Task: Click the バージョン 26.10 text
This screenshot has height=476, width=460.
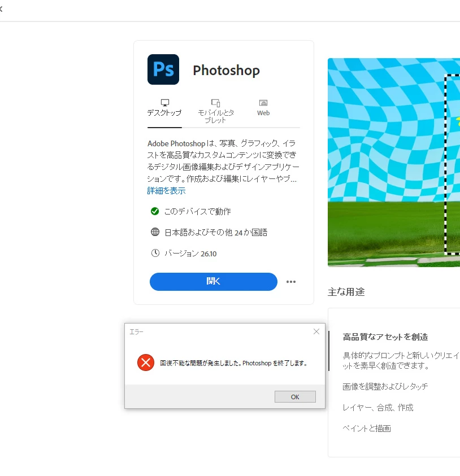Action: [x=190, y=254]
